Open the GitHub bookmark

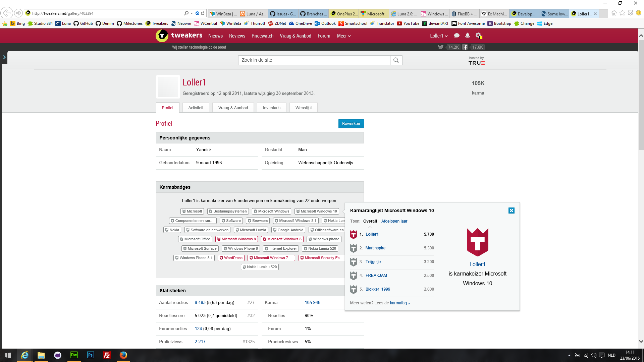[83, 23]
